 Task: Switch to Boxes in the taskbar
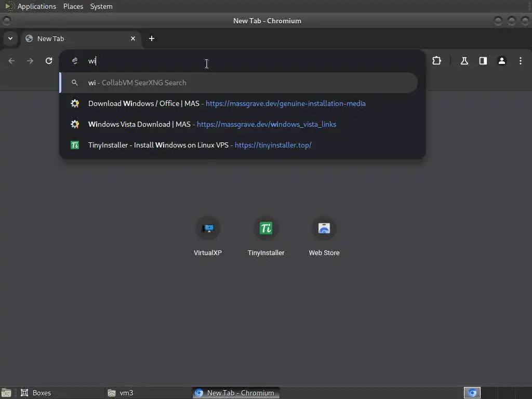pyautogui.click(x=61, y=393)
